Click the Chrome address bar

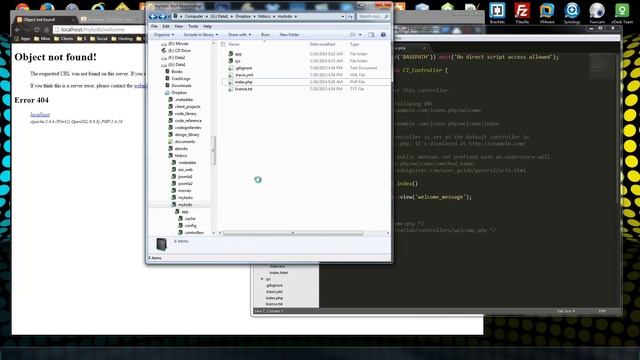(x=100, y=30)
